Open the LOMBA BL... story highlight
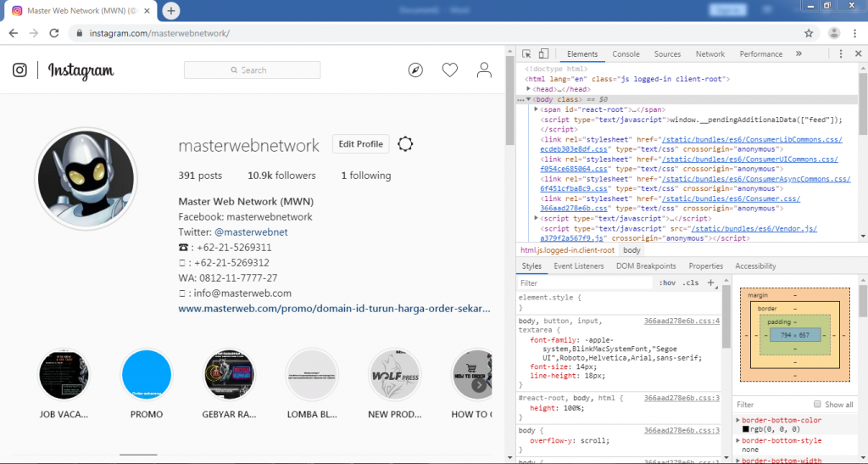 tap(312, 375)
